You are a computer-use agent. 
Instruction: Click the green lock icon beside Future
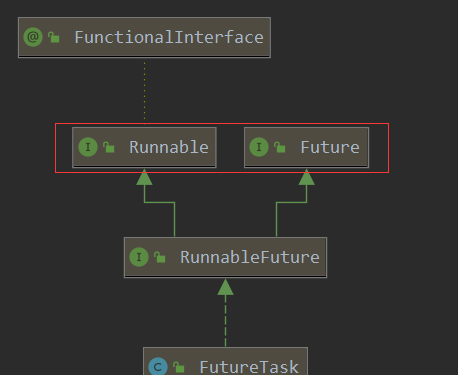pyautogui.click(x=280, y=147)
